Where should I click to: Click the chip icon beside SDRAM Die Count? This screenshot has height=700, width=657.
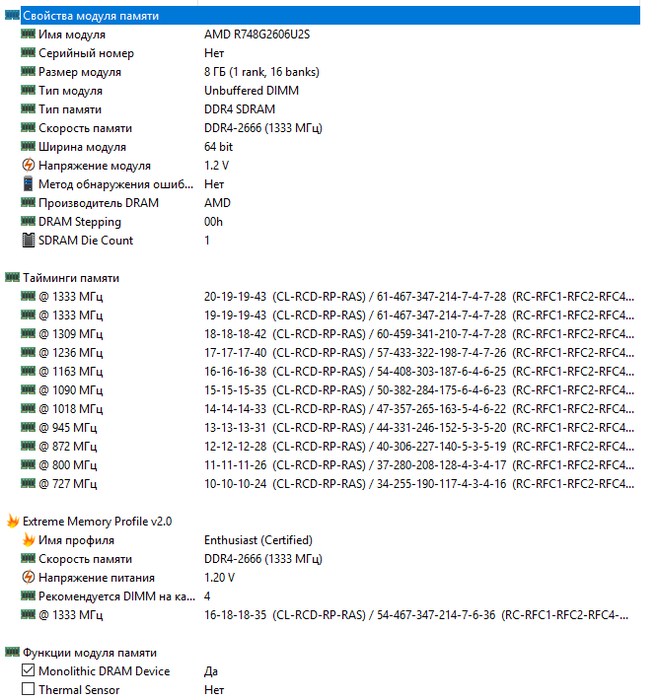coord(28,240)
